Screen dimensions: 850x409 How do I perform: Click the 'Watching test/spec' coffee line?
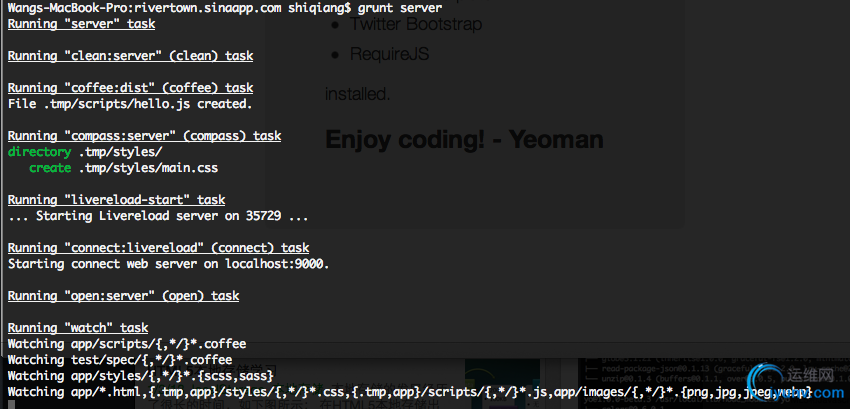[x=120, y=360]
